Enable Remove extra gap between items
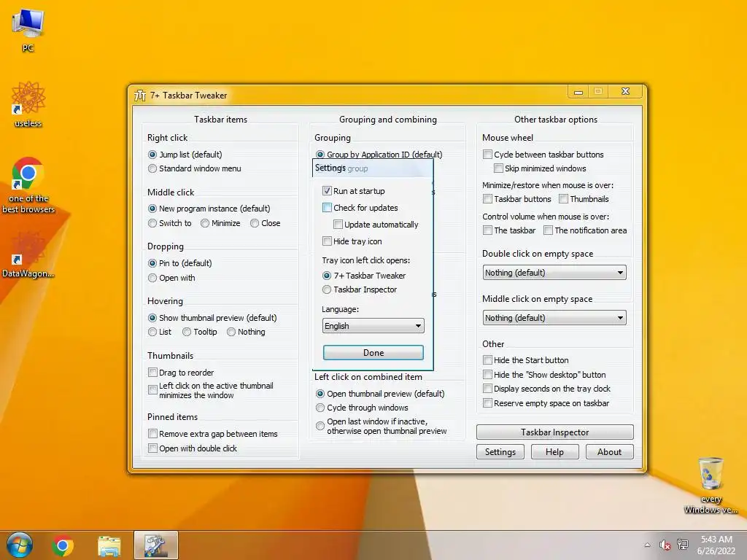The width and height of the screenshot is (747, 560). 152,434
